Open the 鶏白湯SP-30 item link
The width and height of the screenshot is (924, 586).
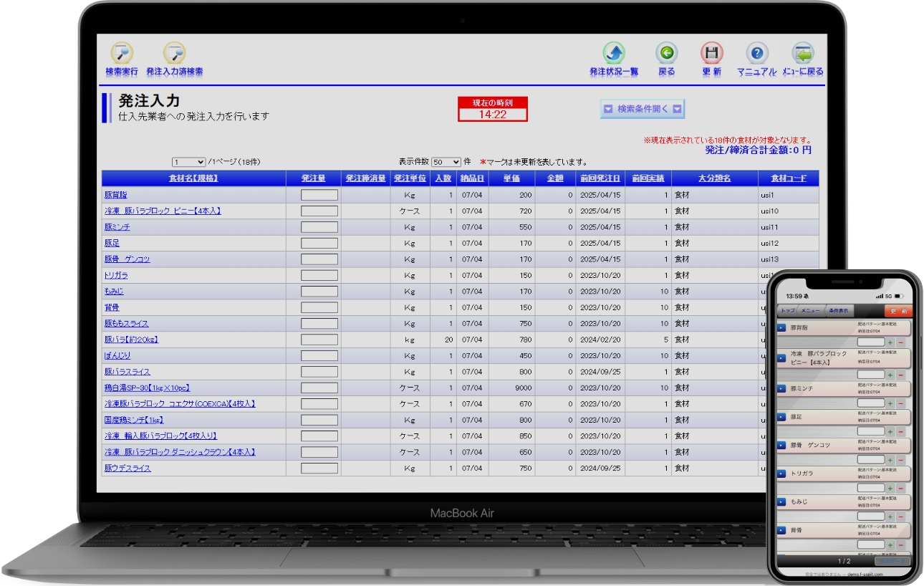coord(147,388)
